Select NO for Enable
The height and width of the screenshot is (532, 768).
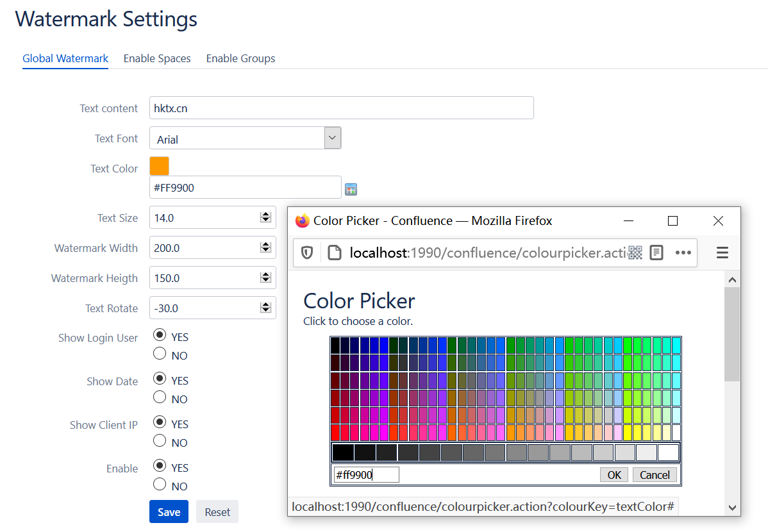(160, 484)
